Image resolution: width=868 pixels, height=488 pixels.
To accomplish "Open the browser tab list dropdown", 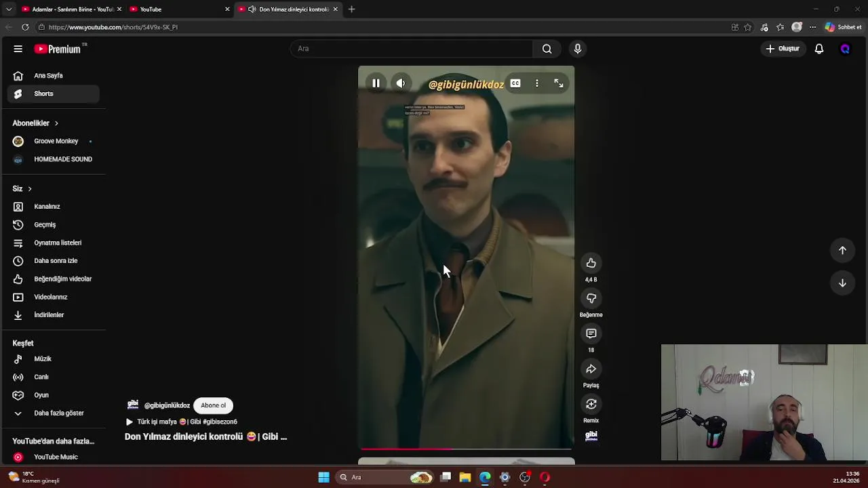I will pos(8,9).
